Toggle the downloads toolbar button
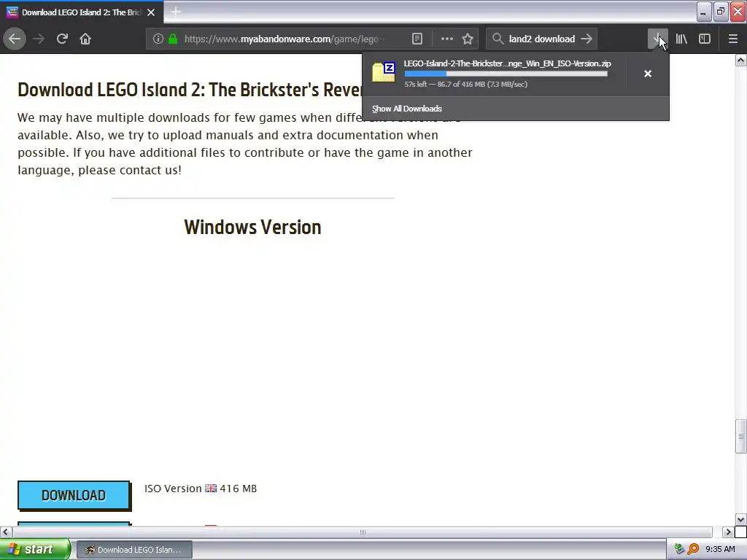This screenshot has width=747, height=560. [x=657, y=39]
